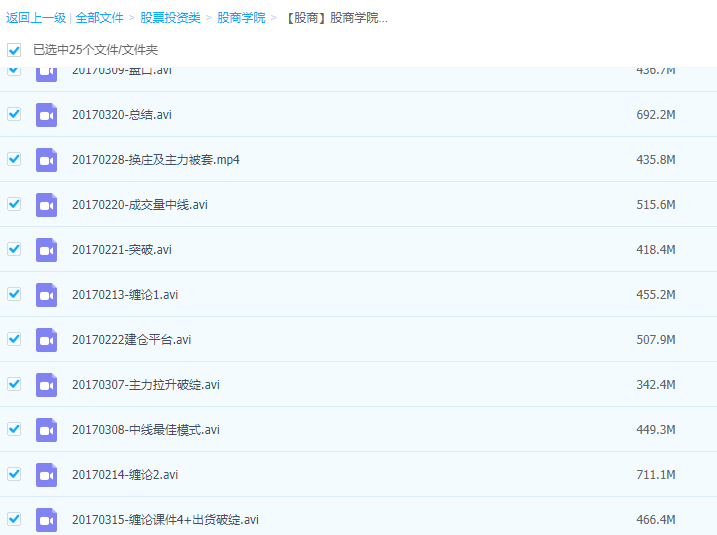The height and width of the screenshot is (535, 717).
Task: Click video icon for 20170228-换庄及主力被套.mp4
Action: tap(46, 159)
